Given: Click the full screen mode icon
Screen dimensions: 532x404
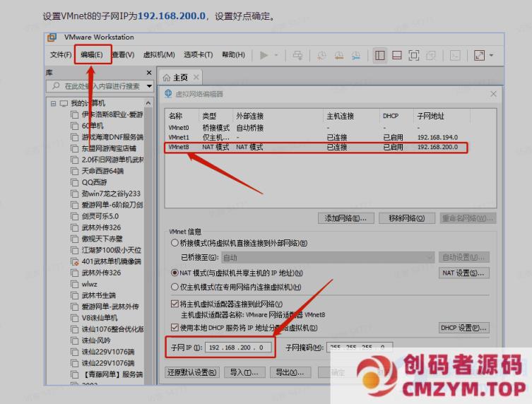Looking at the screenshot, I should click(413, 55).
